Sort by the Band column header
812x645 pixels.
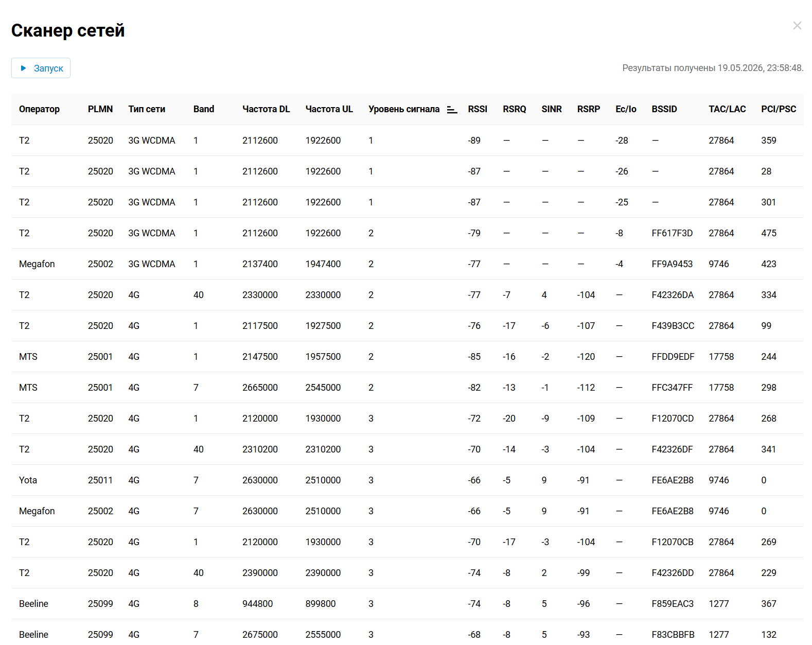point(204,109)
